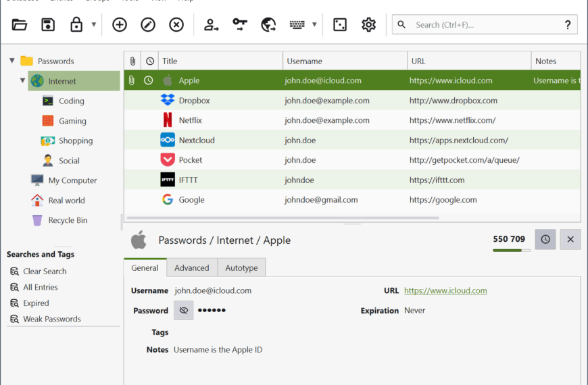Open database folder icon in toolbar

click(19, 25)
